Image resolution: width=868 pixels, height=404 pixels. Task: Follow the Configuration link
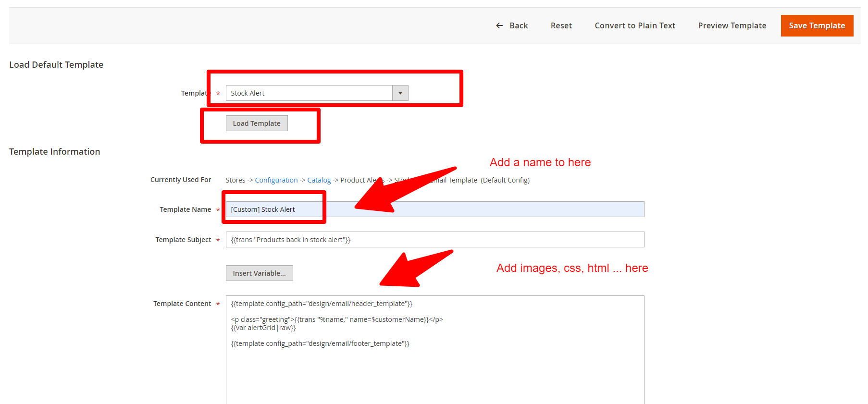click(276, 180)
